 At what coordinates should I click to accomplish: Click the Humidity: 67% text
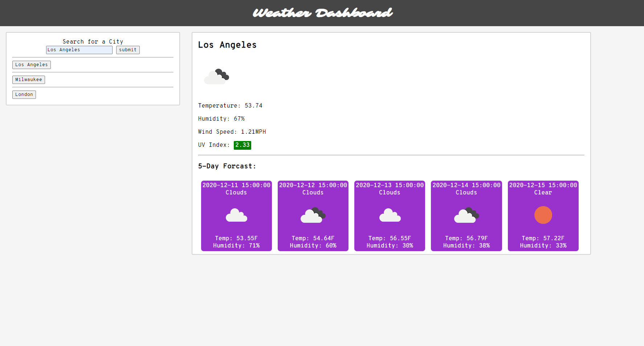coord(221,119)
